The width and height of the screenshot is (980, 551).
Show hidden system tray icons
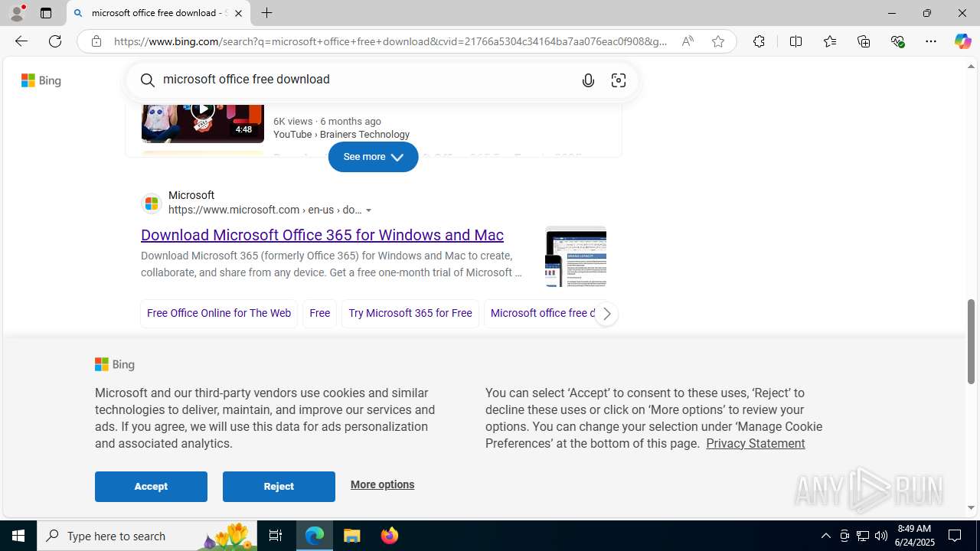[x=825, y=536]
